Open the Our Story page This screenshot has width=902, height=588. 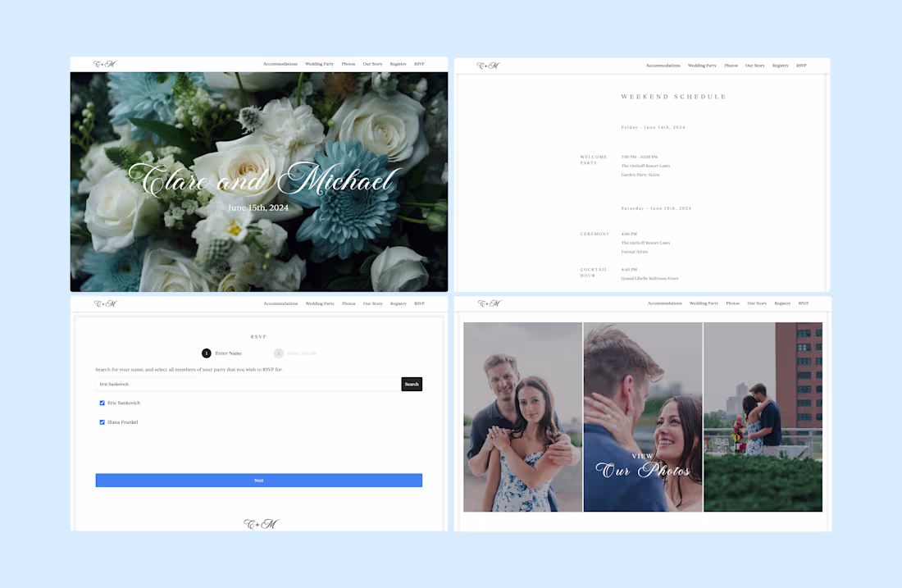coord(372,63)
